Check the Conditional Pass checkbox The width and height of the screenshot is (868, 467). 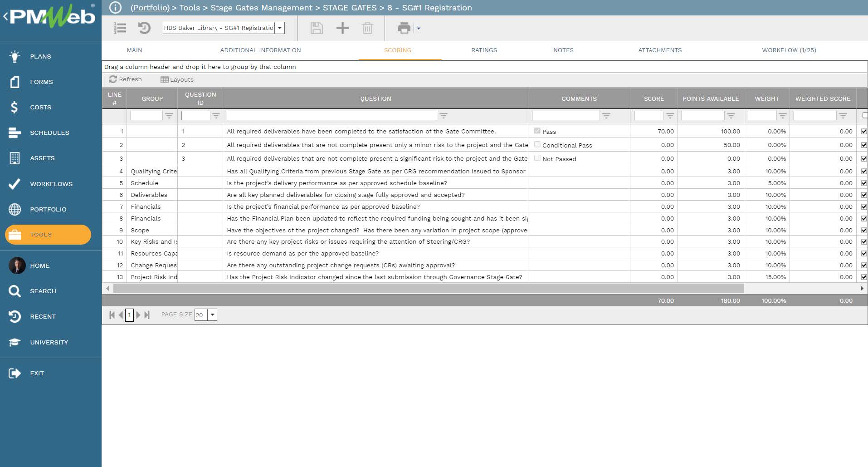[x=537, y=144]
